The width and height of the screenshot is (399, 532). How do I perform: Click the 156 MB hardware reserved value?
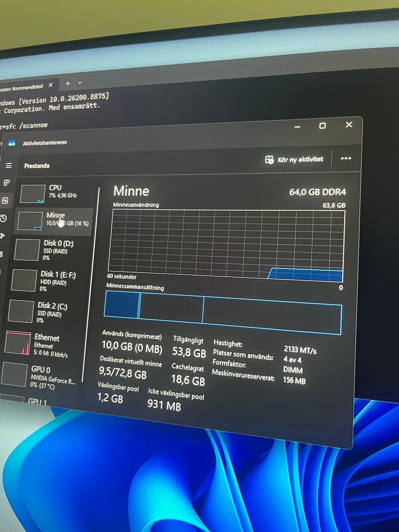(x=294, y=380)
